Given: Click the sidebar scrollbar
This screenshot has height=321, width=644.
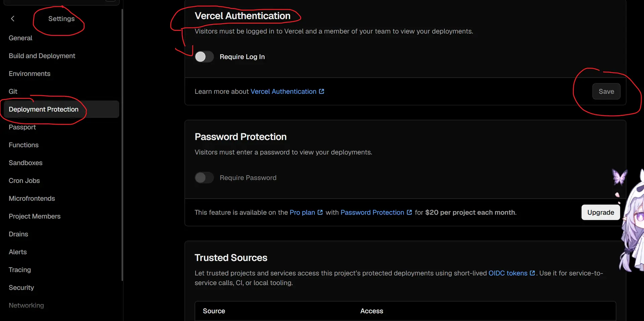Looking at the screenshot, I should tap(122, 144).
